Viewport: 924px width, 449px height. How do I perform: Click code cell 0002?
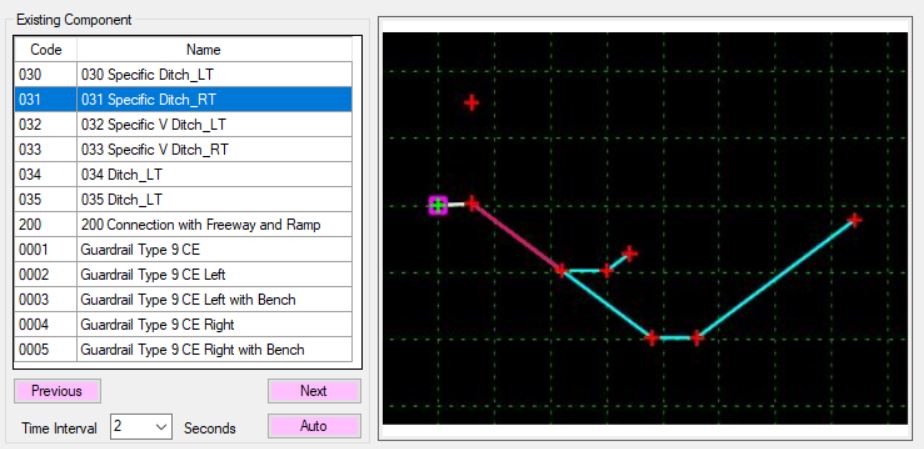tap(46, 275)
